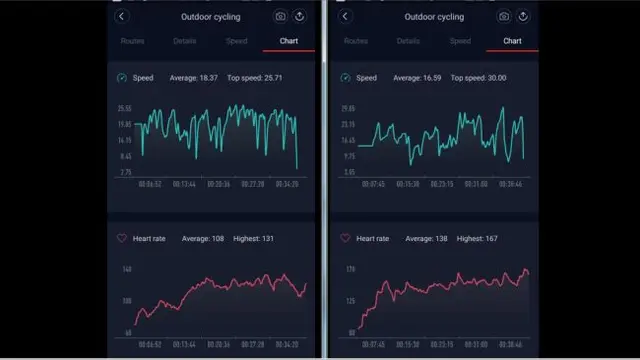Screen dimensions: 640x360
Task: Click heart rate icon on left phone
Action: [x=122, y=238]
